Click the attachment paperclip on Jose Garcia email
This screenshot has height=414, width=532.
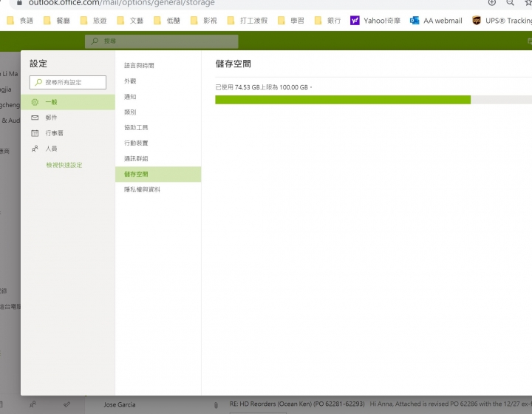click(216, 405)
